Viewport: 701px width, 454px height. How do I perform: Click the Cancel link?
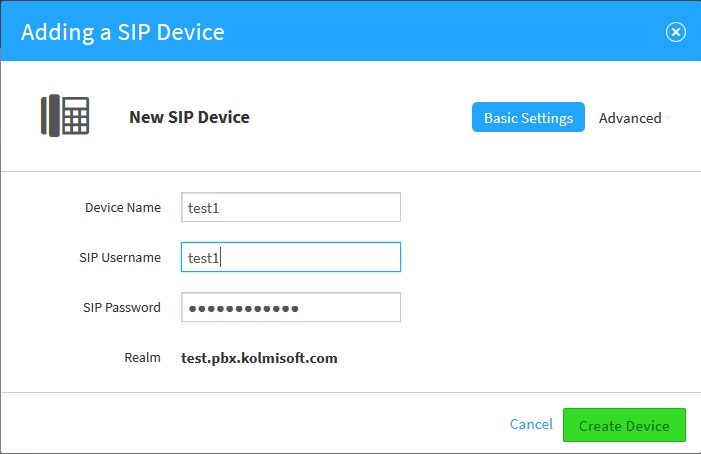[531, 424]
